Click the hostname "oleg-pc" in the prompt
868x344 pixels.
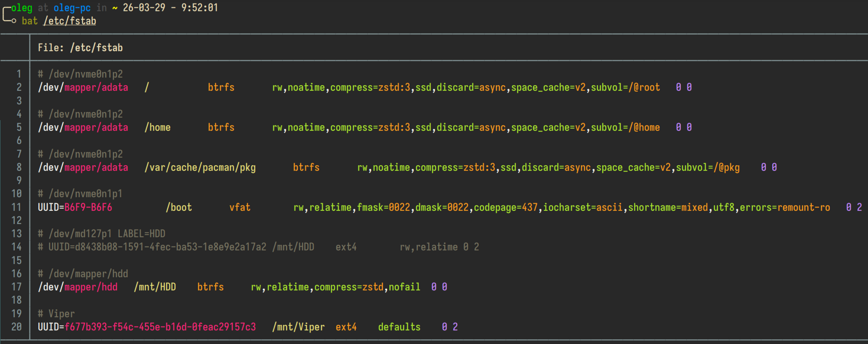tap(72, 8)
